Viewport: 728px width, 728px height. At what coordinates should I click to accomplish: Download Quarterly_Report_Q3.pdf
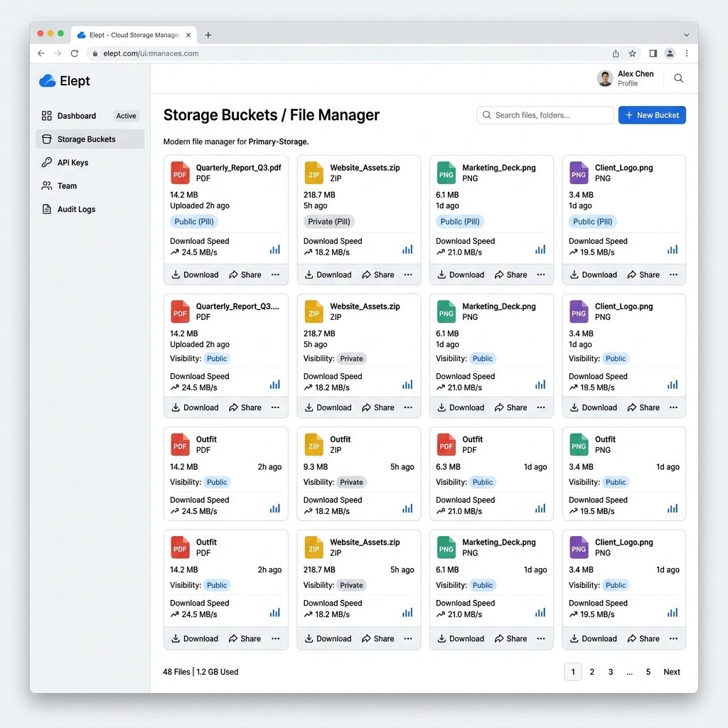(195, 275)
